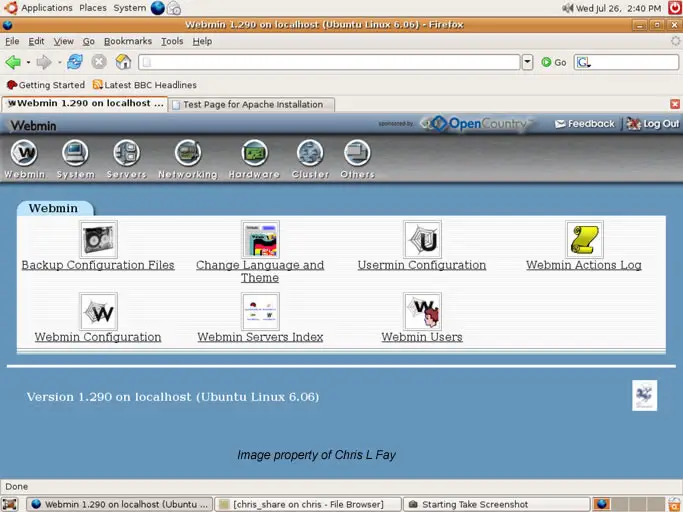Image resolution: width=683 pixels, height=512 pixels.
Task: Click the Change Language and Theme icon
Action: pyautogui.click(x=260, y=239)
